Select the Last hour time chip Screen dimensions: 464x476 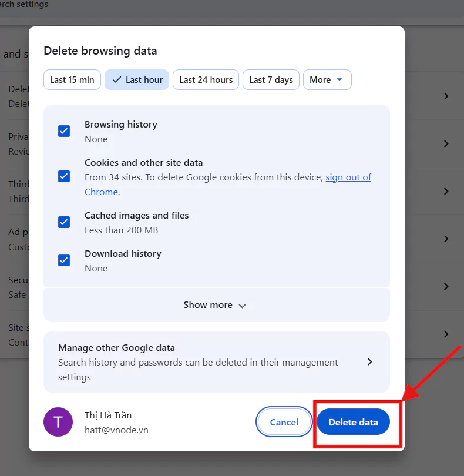[137, 80]
